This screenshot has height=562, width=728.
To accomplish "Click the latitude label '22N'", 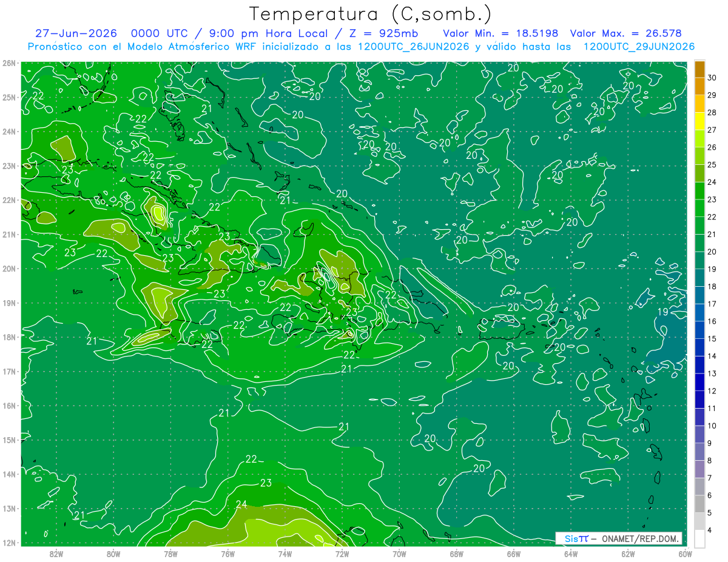I will point(8,200).
